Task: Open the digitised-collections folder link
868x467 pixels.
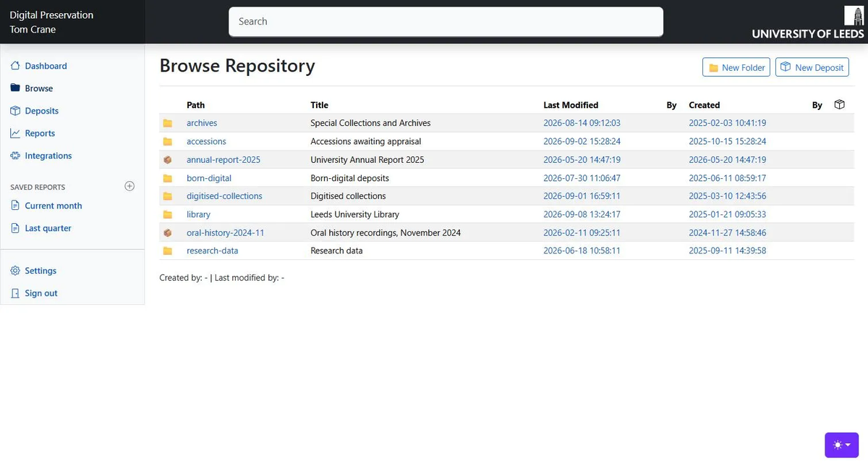Action: 224,196
